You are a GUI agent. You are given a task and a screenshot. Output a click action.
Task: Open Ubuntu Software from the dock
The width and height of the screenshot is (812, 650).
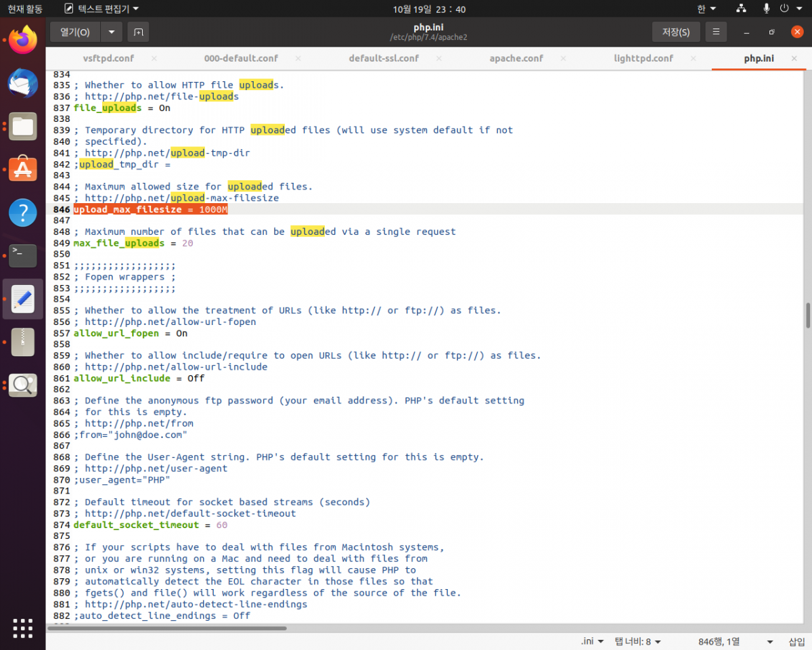23,169
